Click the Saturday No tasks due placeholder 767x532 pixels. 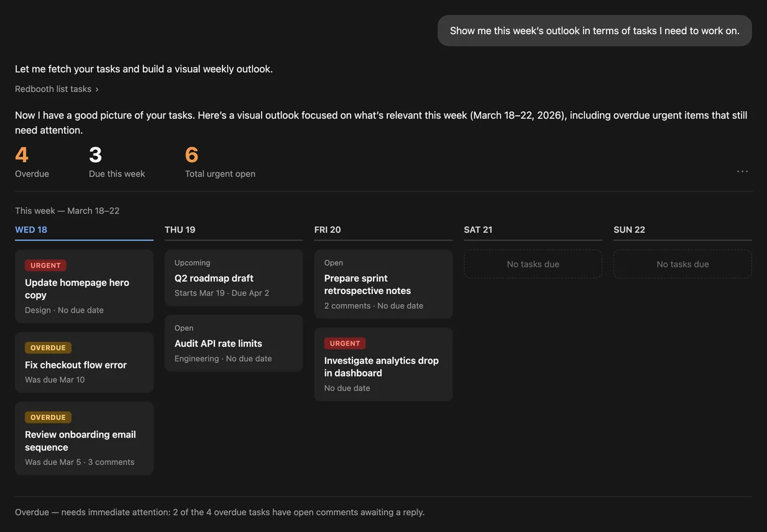tap(533, 264)
